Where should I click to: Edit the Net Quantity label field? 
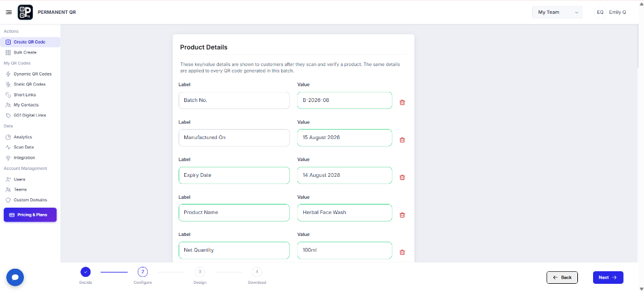[234, 250]
